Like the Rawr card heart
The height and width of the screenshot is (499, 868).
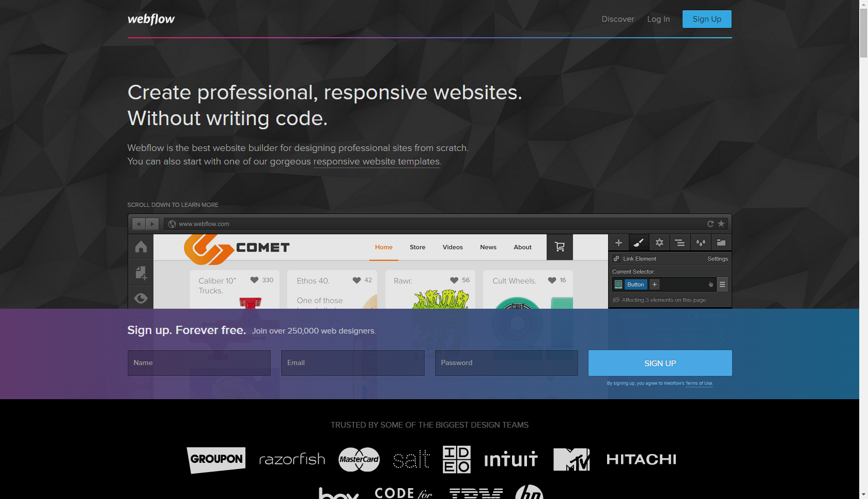(x=454, y=280)
